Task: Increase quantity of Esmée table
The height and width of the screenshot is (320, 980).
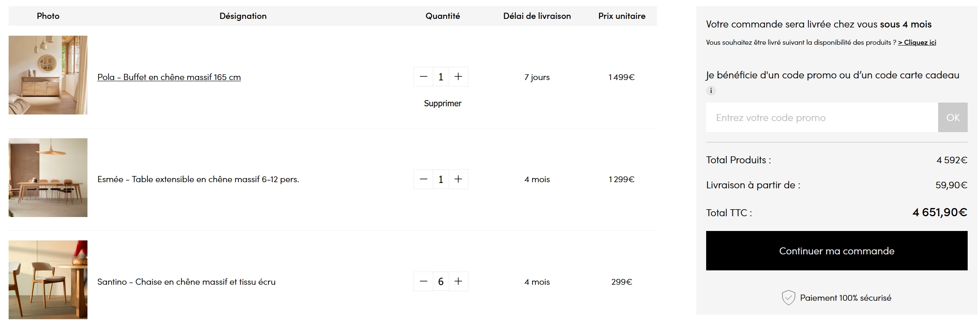Action: (x=458, y=179)
